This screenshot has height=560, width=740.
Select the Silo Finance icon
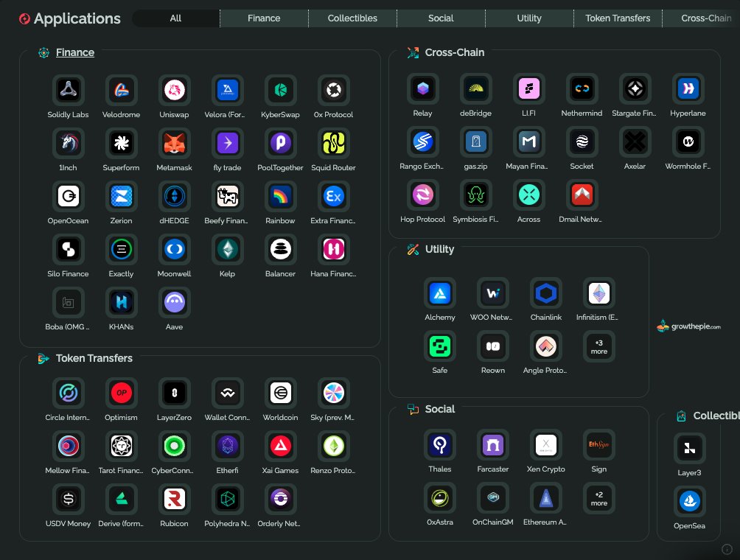coord(68,249)
